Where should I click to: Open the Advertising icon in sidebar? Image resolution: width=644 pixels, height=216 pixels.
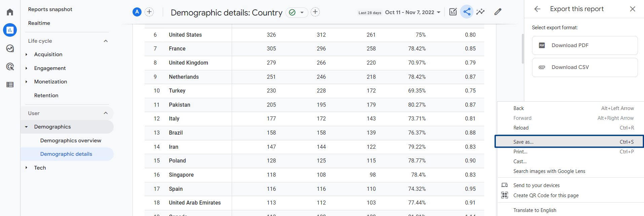(x=10, y=67)
